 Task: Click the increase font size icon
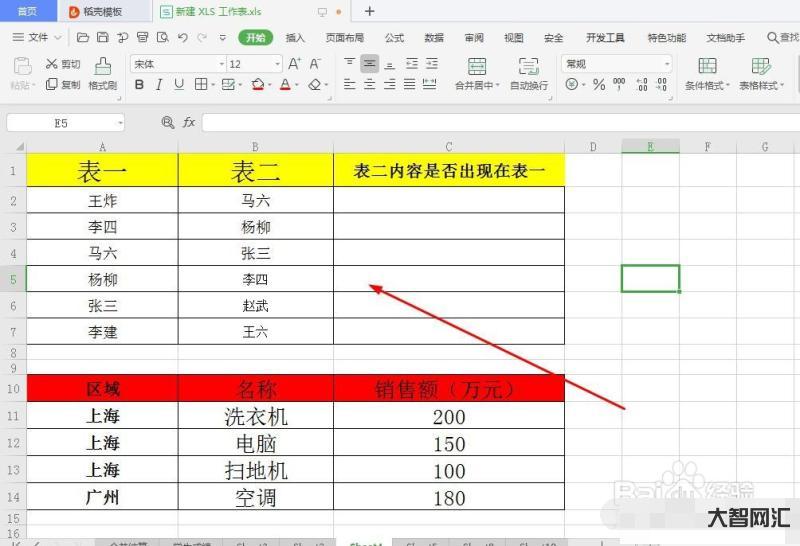coord(295,64)
